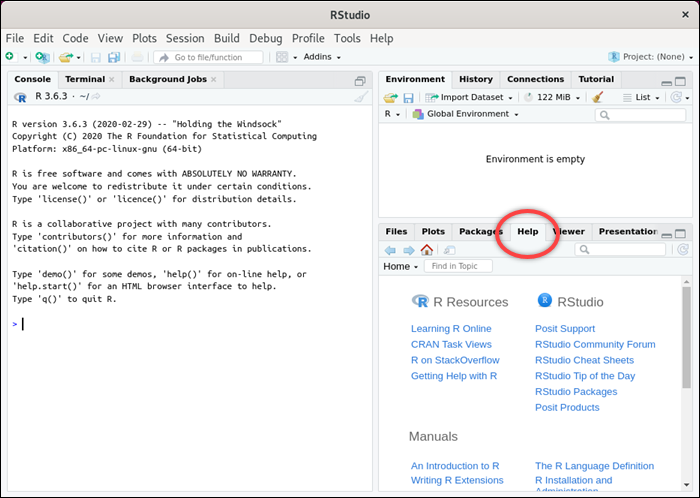Open the RStudio Community Forum link
Image resolution: width=700 pixels, height=498 pixels.
click(595, 344)
